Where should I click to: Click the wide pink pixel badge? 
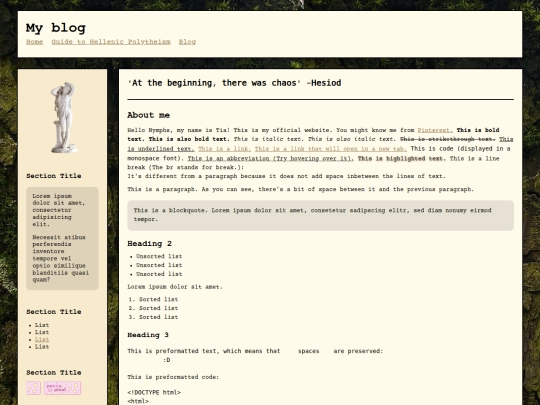(x=62, y=388)
